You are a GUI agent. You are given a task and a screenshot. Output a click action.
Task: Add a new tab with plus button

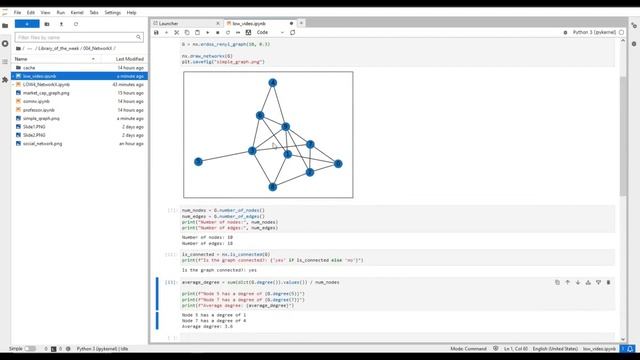coord(301,23)
